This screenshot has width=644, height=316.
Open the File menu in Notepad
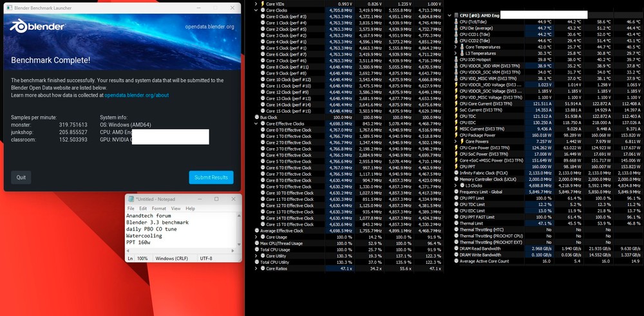tap(131, 209)
